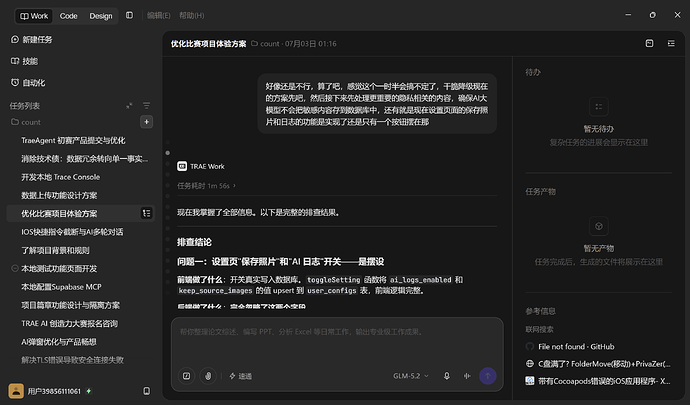Click the TRAE Work agent logo icon
The image size is (690, 405).
click(x=182, y=166)
